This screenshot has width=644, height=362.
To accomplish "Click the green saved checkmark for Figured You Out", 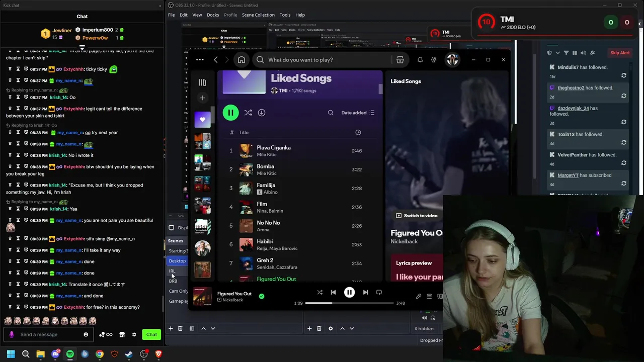I will click(x=262, y=296).
